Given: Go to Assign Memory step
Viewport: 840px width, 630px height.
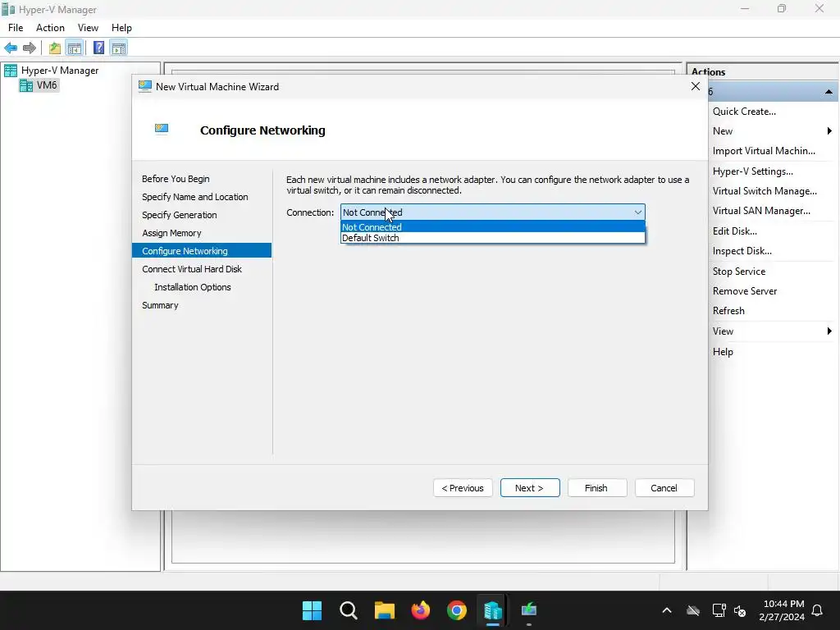Looking at the screenshot, I should [171, 233].
